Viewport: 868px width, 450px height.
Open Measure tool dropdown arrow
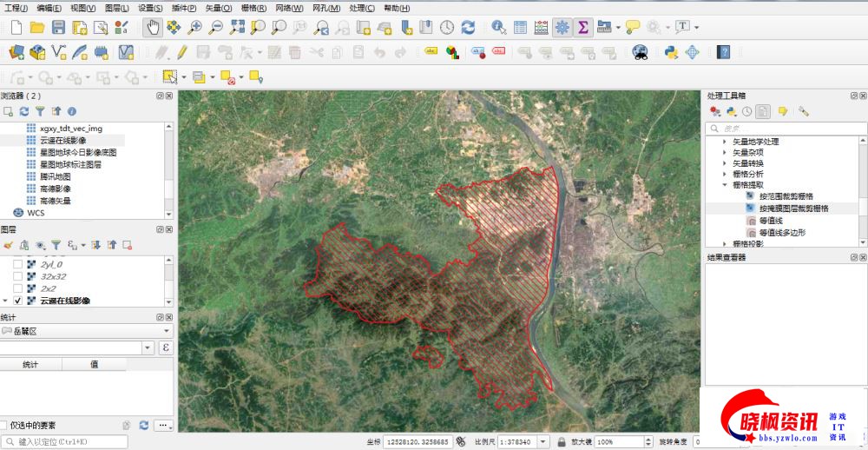coord(618,27)
